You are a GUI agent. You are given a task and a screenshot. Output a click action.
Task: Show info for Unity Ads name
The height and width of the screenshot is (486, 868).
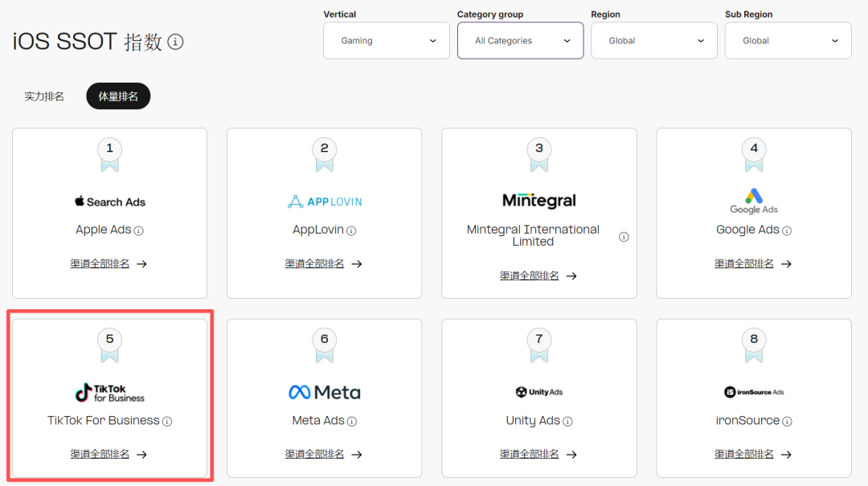pyautogui.click(x=567, y=422)
